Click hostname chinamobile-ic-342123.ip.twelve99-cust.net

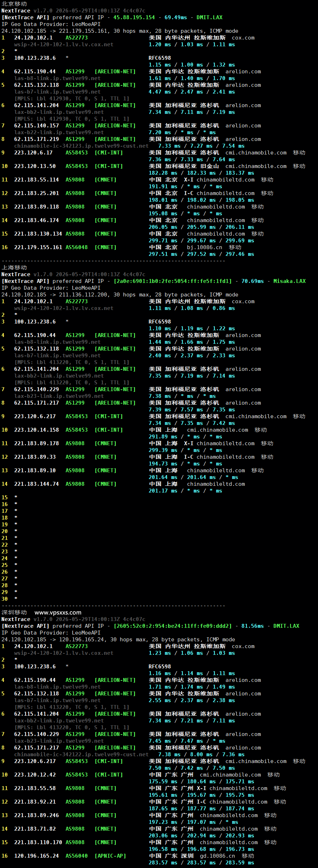[81, 146]
